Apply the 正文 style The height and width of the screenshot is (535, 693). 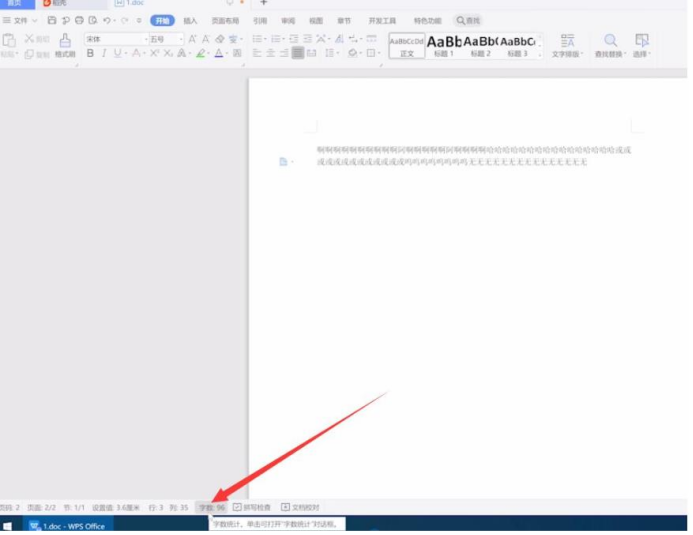pyautogui.click(x=407, y=46)
